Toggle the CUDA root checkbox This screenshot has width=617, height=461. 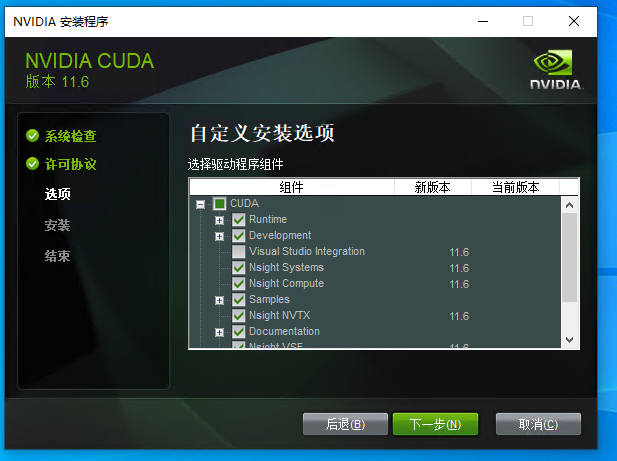220,203
